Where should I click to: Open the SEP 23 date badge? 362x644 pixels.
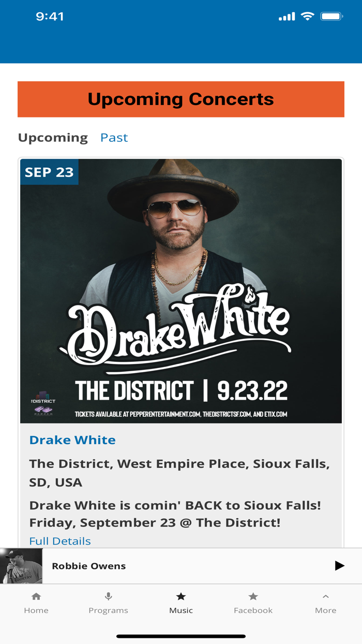coord(49,172)
